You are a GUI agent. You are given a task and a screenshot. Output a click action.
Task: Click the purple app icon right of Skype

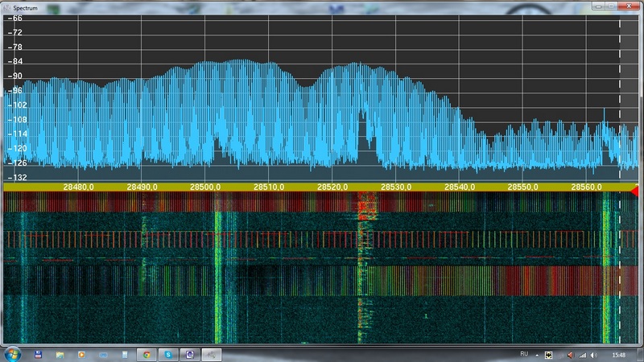(190, 354)
